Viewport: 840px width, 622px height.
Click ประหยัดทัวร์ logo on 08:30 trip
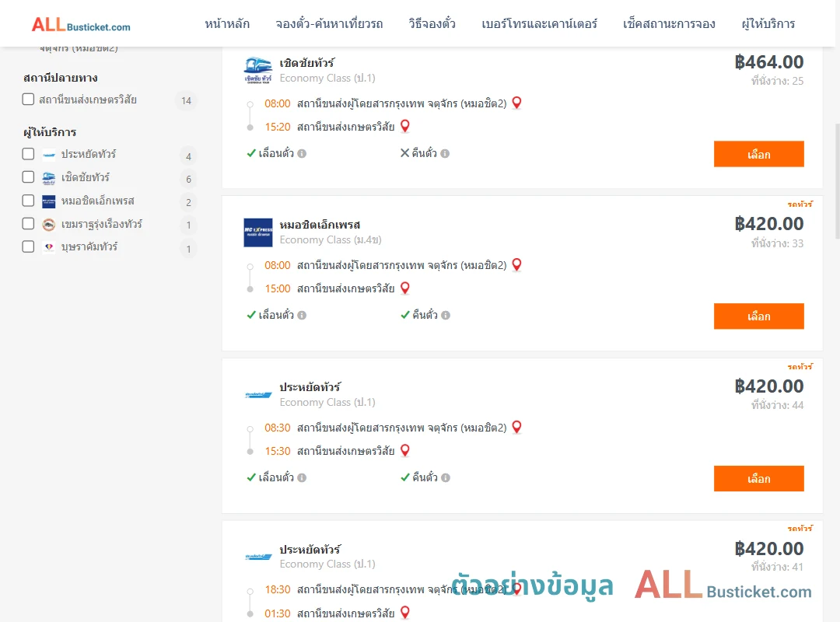[258, 395]
